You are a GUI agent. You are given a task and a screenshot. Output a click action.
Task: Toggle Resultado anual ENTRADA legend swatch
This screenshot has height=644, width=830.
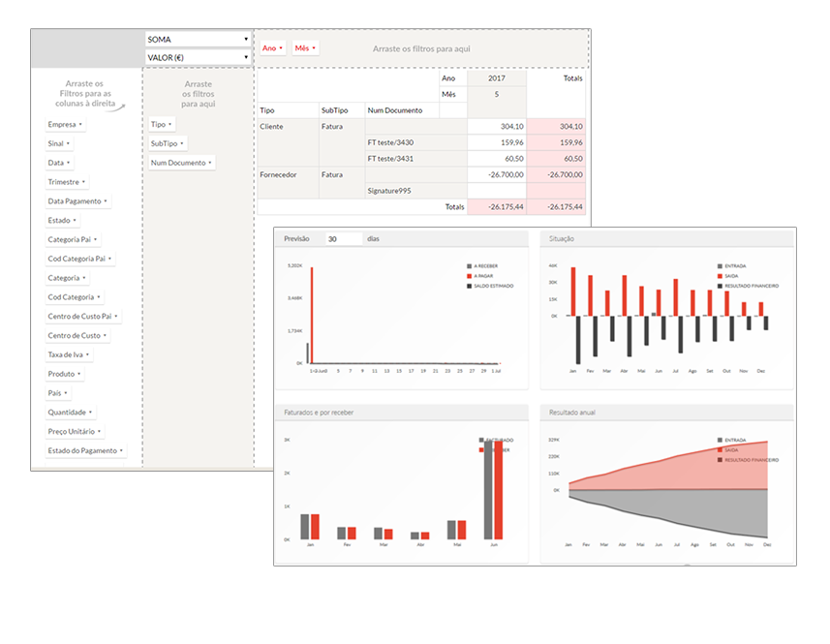[x=720, y=441]
